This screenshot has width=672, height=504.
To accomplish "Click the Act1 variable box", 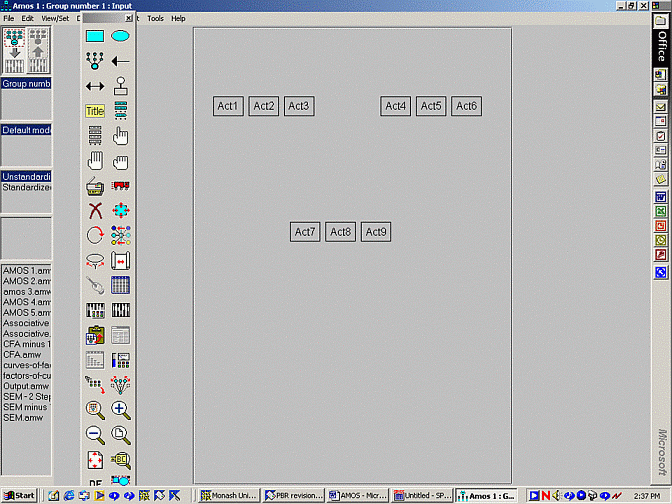I will pos(228,106).
